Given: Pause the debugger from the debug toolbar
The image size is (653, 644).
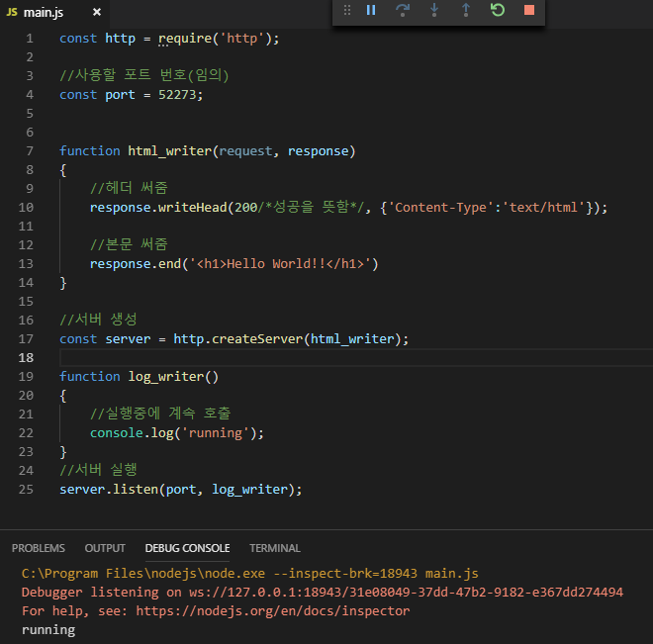Looking at the screenshot, I should click(x=371, y=10).
